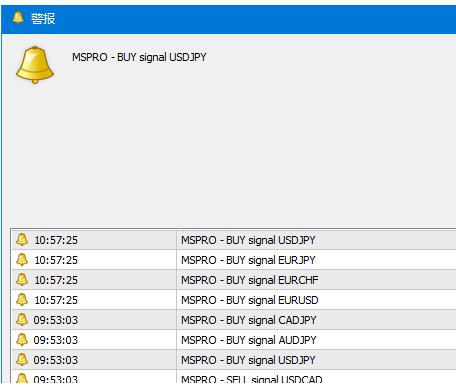Select the BUY signal CADJPY alert entry
This screenshot has width=456, height=387.
click(x=234, y=320)
